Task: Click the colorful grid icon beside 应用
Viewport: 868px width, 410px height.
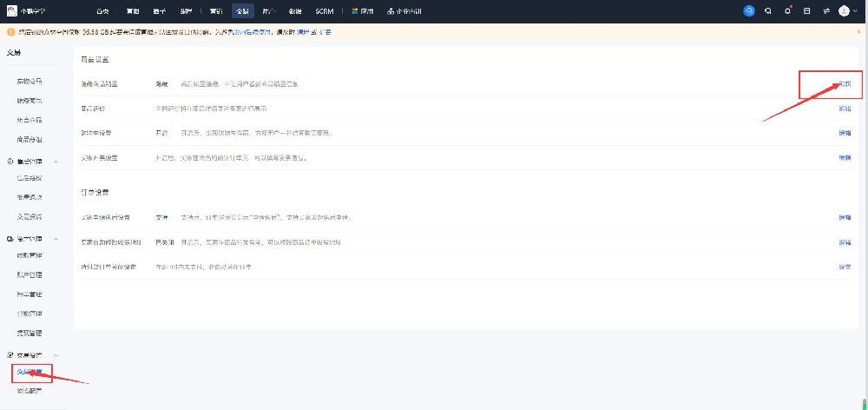Action: 355,11
